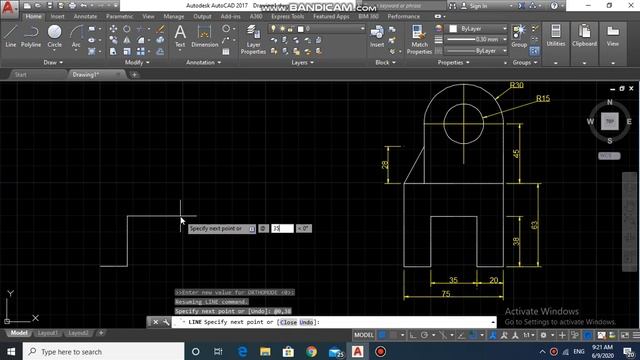Click the Mirror tool in the Modify panel
Screen dimensions: 640x360
tap(127, 40)
